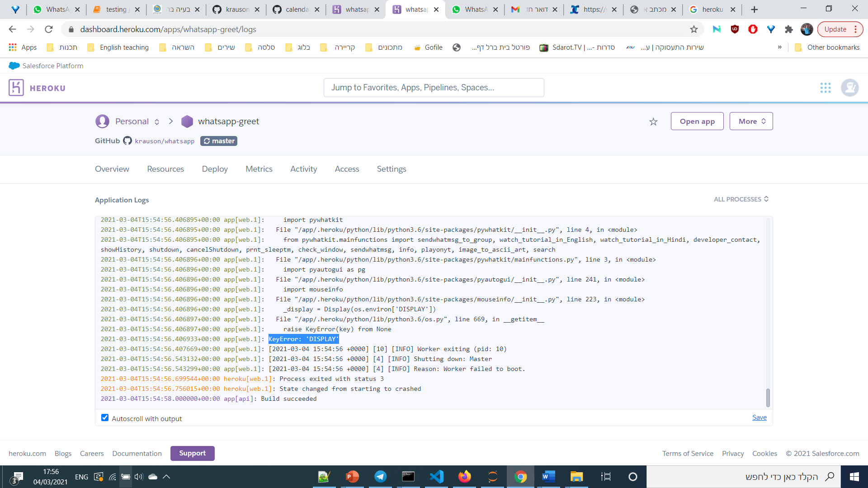
Task: Switch to the testing browser tab
Action: click(x=115, y=9)
